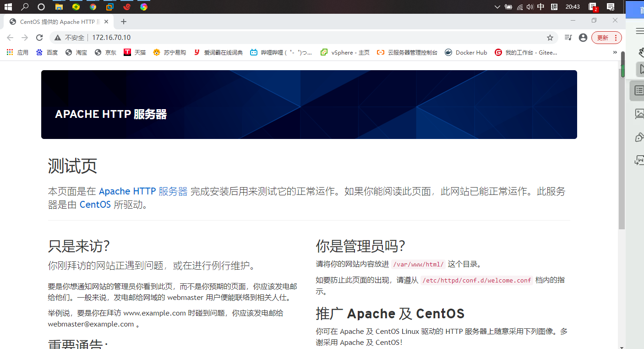
Task: Click the image capture icon in the sidebar
Action: (x=639, y=114)
